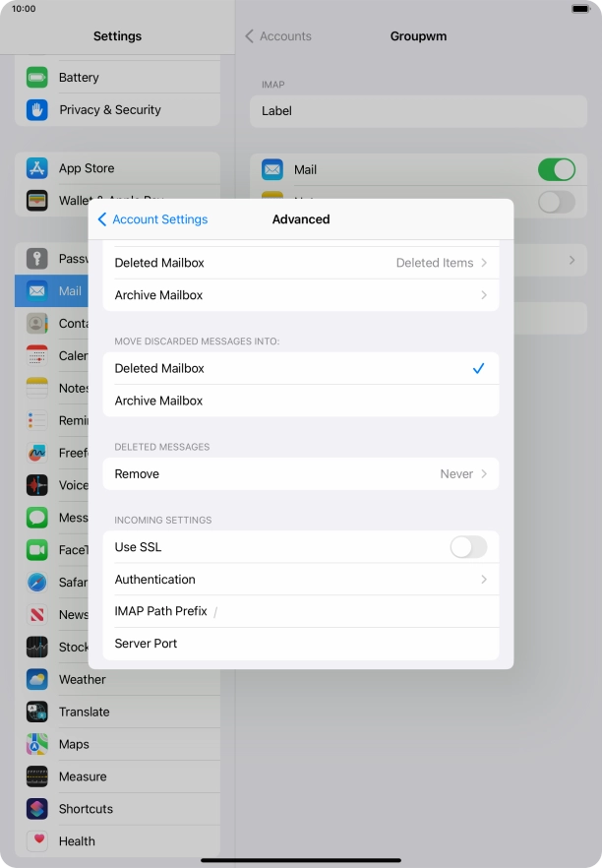Open the Weather app settings icon
The image size is (602, 868).
pyautogui.click(x=37, y=679)
